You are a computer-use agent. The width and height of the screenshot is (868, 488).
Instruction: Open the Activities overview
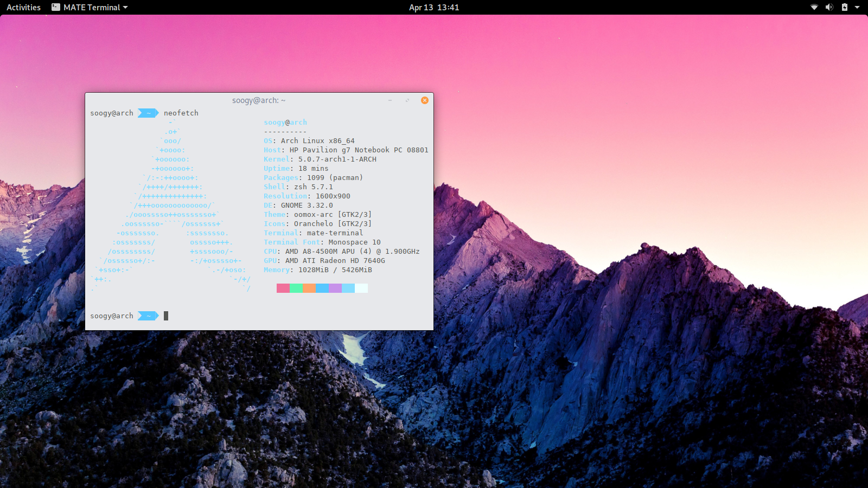point(23,7)
